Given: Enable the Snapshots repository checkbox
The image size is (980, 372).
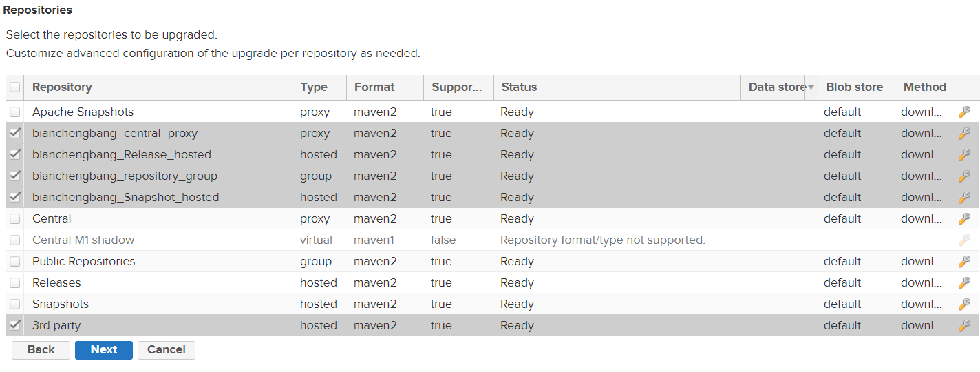Looking at the screenshot, I should (14, 304).
